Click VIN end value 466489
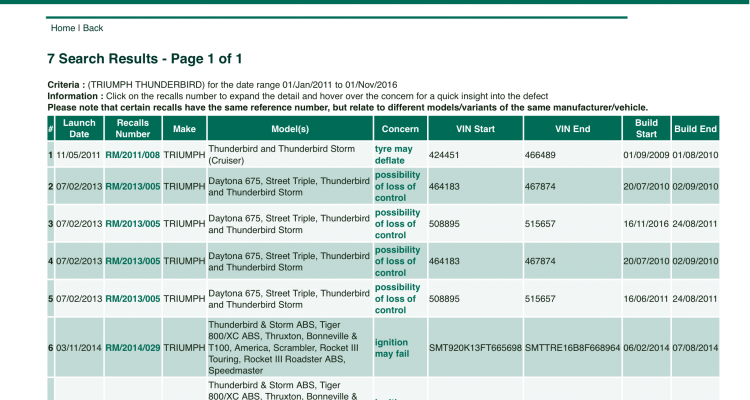750x400 pixels. point(540,155)
